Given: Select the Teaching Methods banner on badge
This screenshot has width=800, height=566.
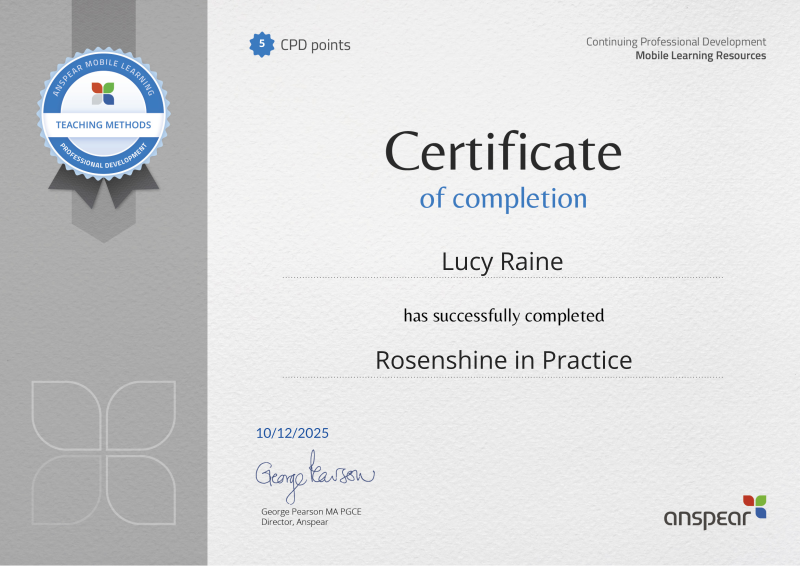Looking at the screenshot, I should (x=103, y=125).
